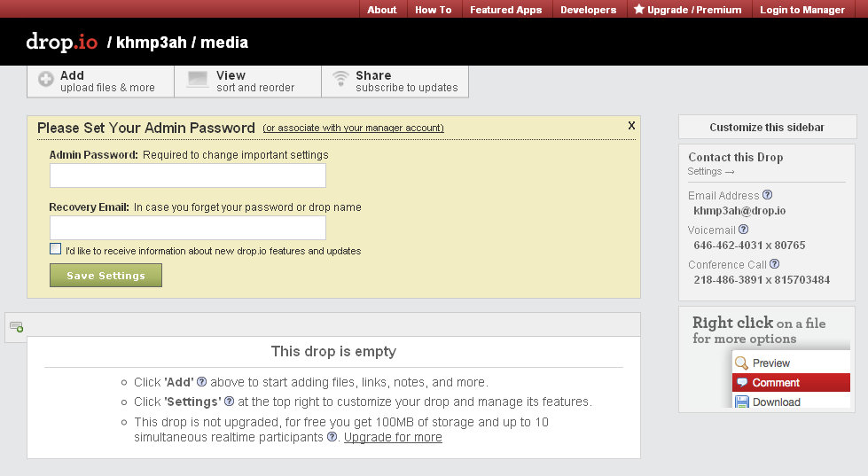This screenshot has height=476, width=868.
Task: Click the Share subscribe signal icon
Action: point(340,81)
